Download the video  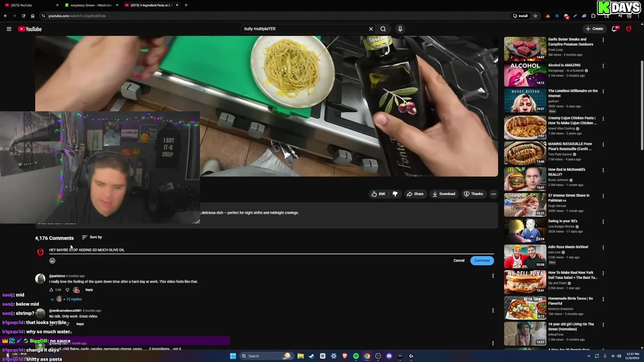(444, 194)
